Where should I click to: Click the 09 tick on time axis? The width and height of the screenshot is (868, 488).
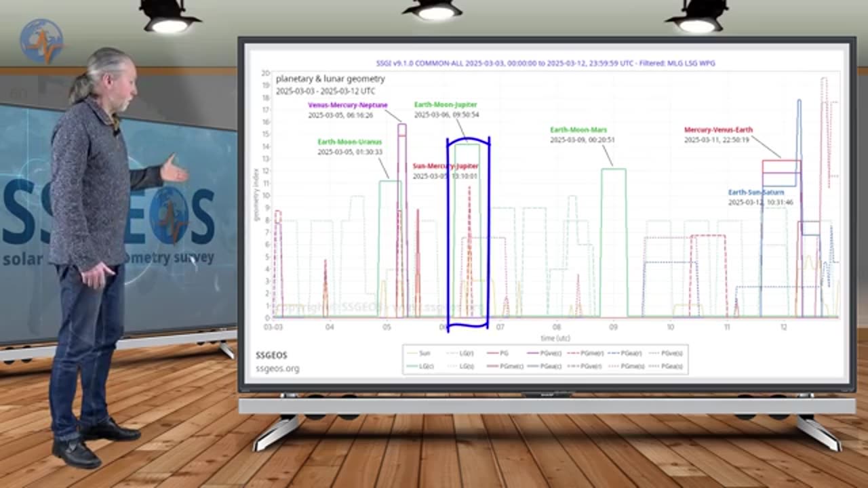614,327
